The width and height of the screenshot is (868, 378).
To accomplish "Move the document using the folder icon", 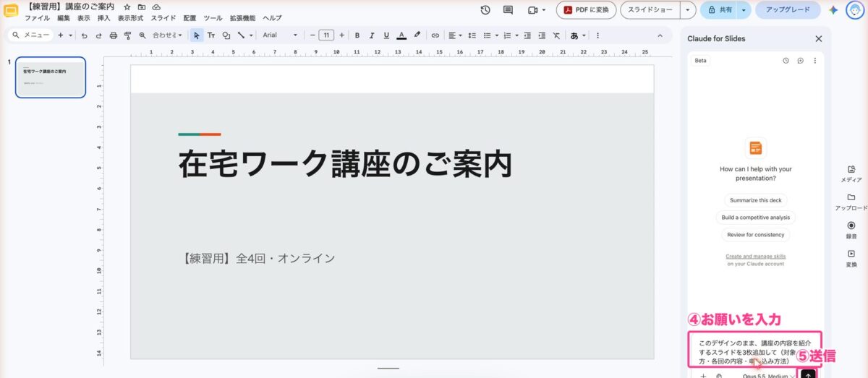I will coord(142,7).
